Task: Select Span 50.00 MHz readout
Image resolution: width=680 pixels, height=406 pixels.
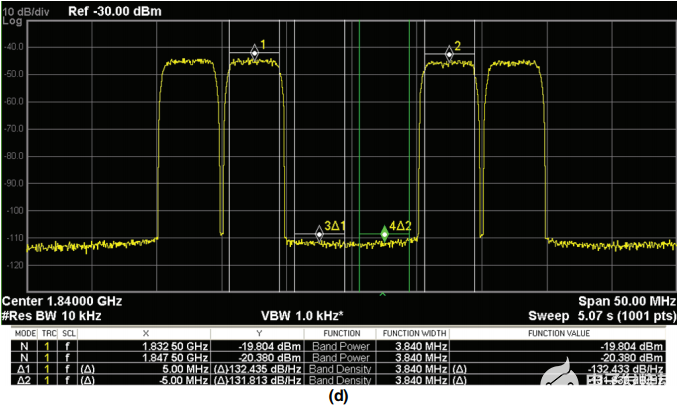Action: coord(627,301)
